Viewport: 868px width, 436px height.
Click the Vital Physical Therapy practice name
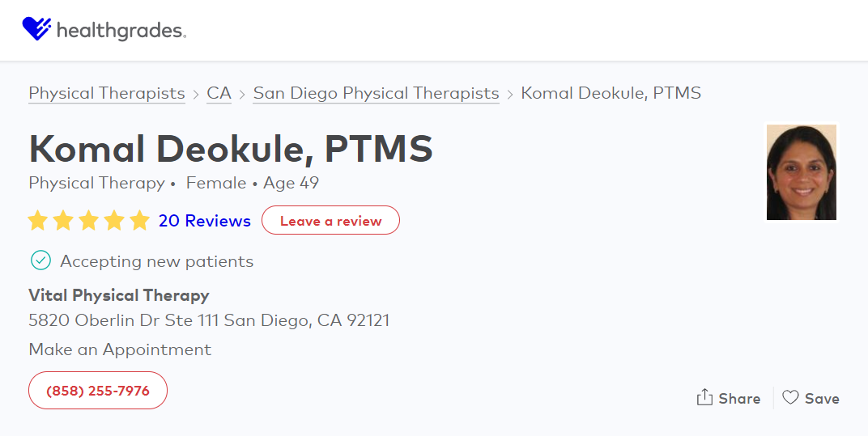click(x=119, y=295)
